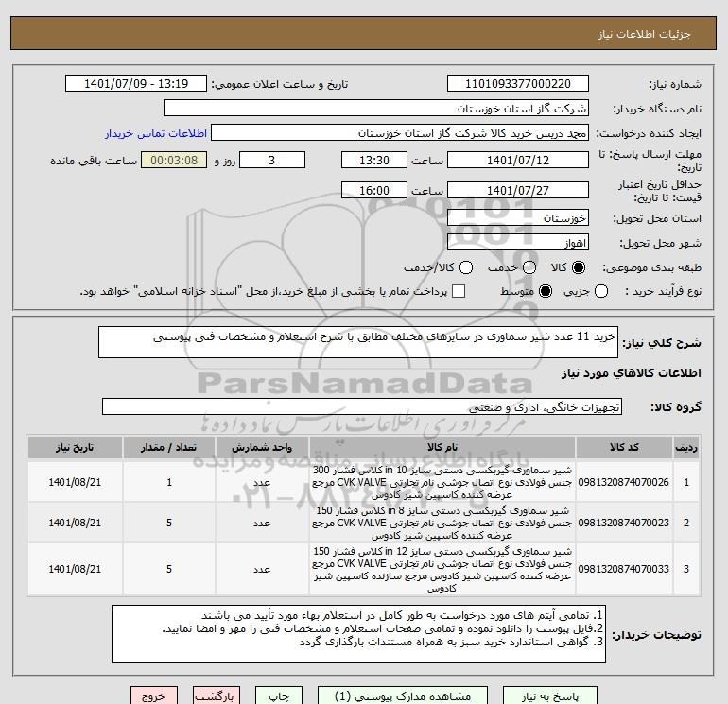
Task: Click the پاسخ به نیاز button
Action: 550,696
